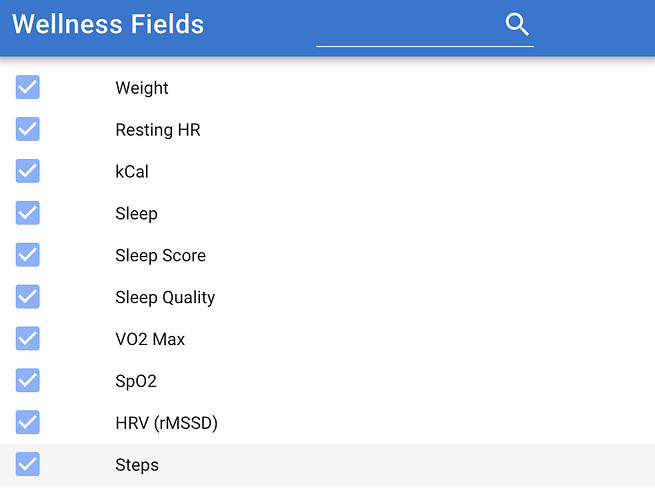Uncheck the VO2 Max checkbox

coord(28,338)
